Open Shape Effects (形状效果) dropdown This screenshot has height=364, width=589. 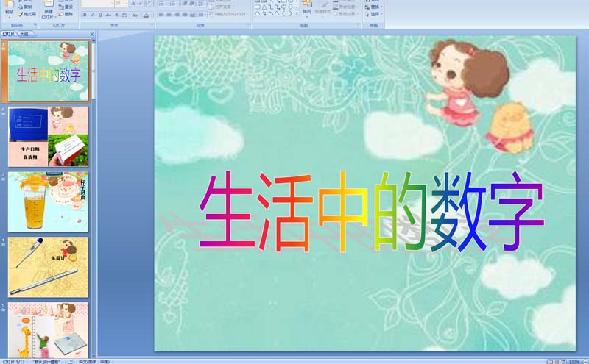[346, 14]
